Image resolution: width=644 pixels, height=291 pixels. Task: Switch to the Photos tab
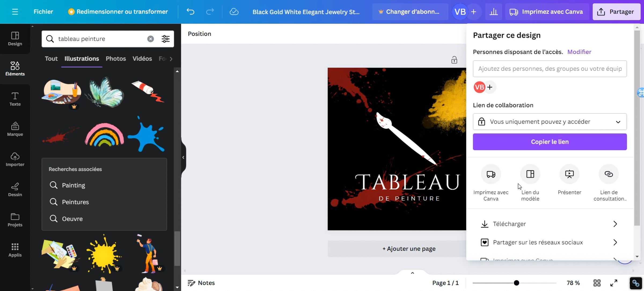tap(116, 58)
